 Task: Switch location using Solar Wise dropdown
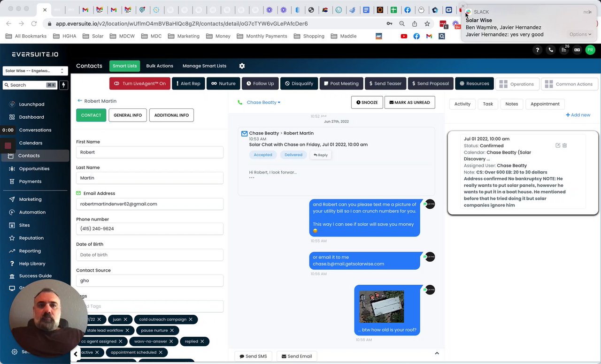click(x=35, y=71)
